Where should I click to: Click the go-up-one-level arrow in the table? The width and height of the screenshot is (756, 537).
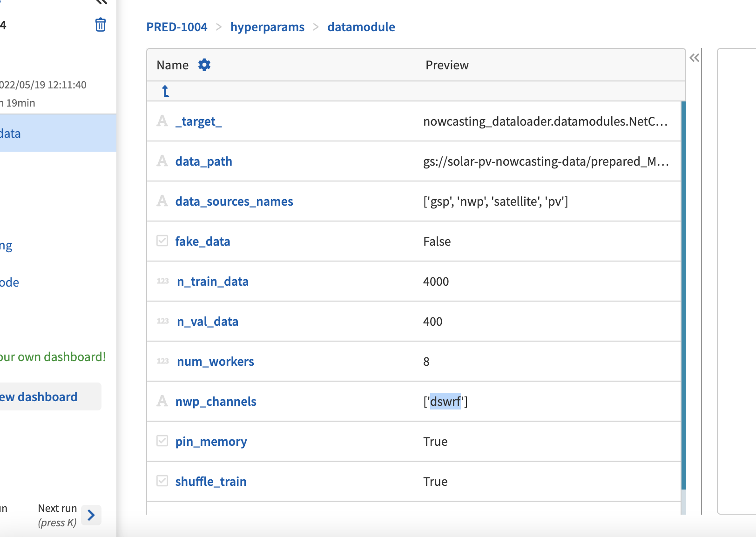(165, 91)
